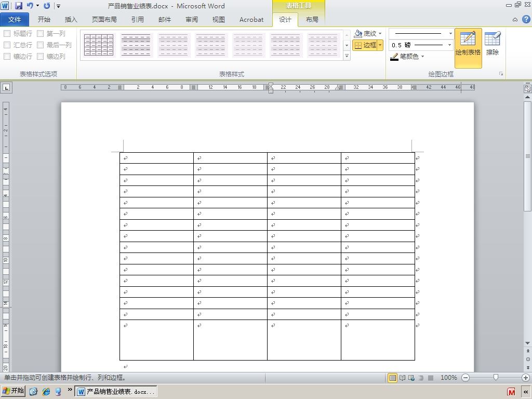This screenshot has height=399, width=532.
Task: Expand the table styles gallery More arrow
Action: coord(347,56)
